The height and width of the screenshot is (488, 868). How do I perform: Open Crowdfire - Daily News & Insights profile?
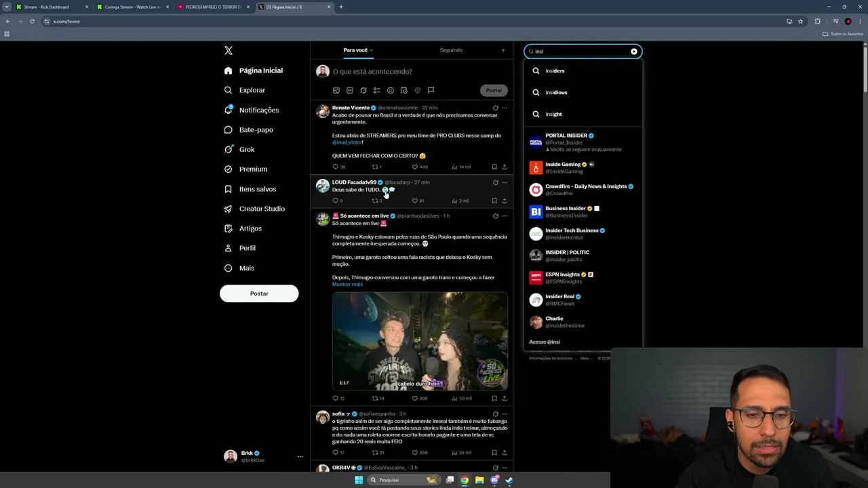[583, 190]
